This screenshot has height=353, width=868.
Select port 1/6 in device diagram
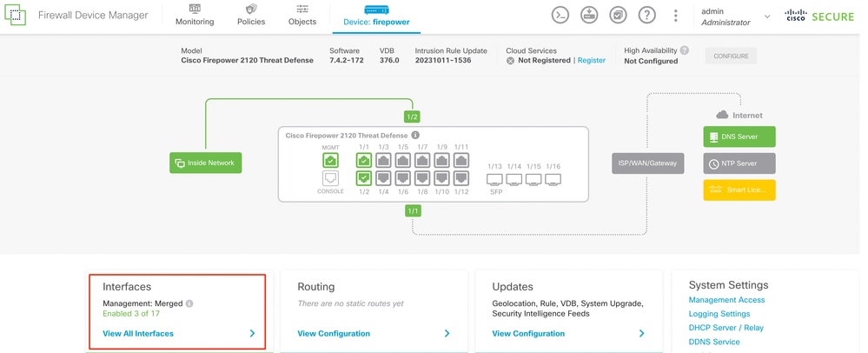click(403, 178)
